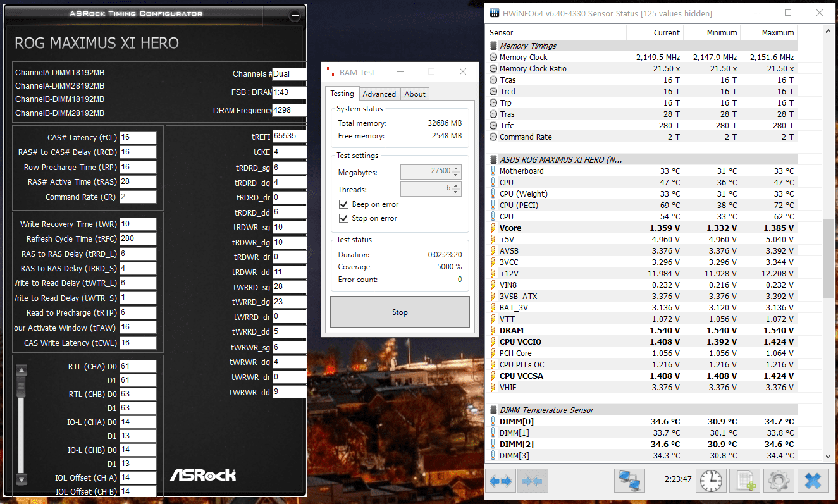Click Command Rate clock icon
Screen dimensions: 838x504
[493, 137]
